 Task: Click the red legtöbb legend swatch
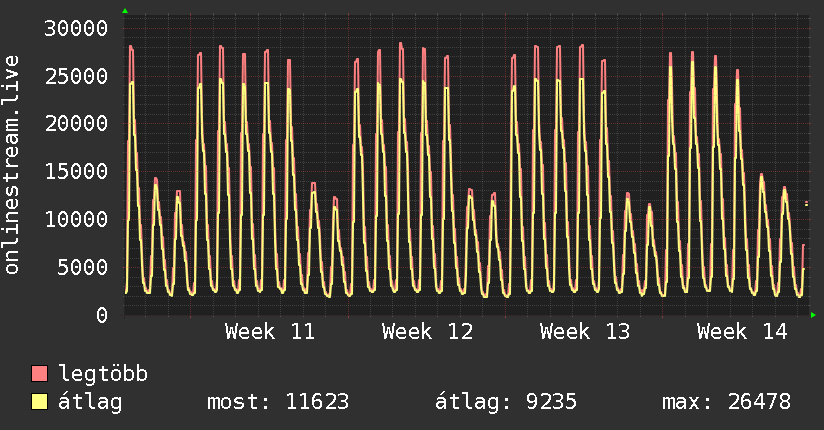tap(40, 375)
